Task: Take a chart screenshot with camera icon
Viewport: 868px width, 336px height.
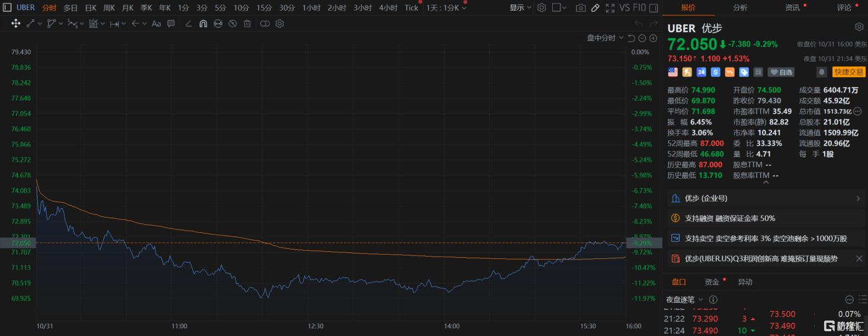Action: pyautogui.click(x=581, y=8)
